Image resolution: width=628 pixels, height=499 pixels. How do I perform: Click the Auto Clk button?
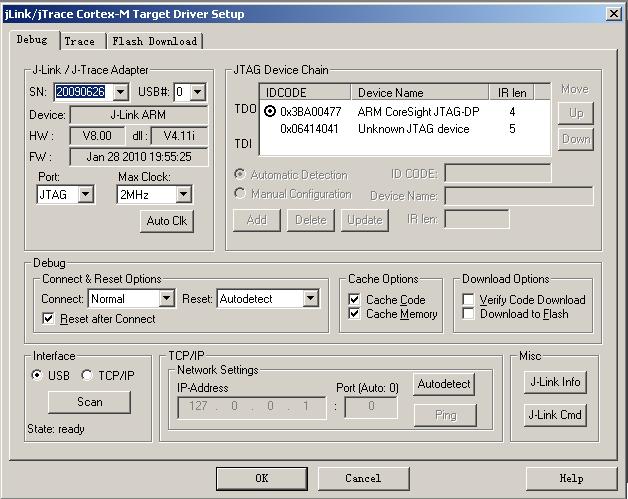[x=167, y=221]
